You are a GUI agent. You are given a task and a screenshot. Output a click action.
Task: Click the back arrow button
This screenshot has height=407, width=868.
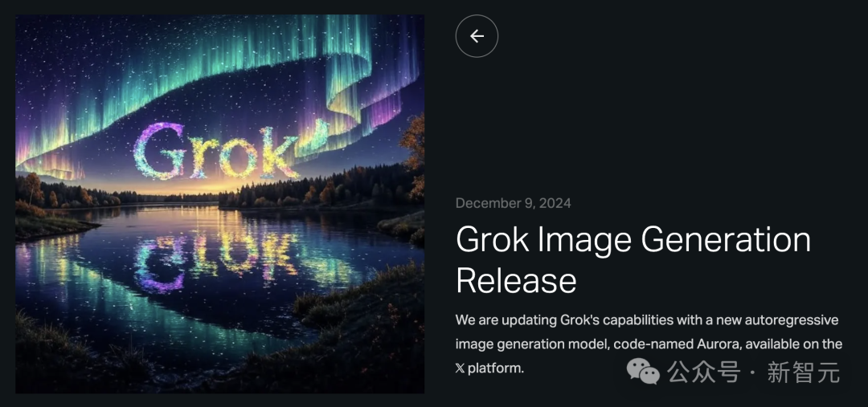(x=477, y=36)
